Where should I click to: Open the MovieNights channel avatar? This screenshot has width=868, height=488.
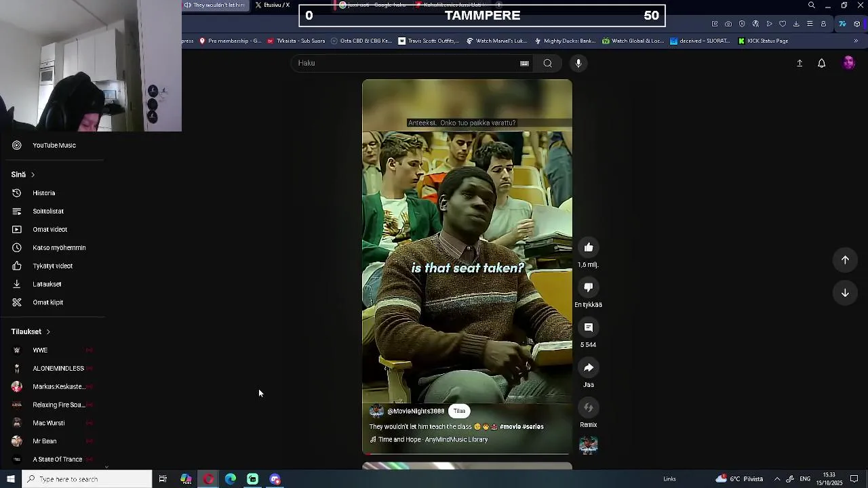[376, 411]
